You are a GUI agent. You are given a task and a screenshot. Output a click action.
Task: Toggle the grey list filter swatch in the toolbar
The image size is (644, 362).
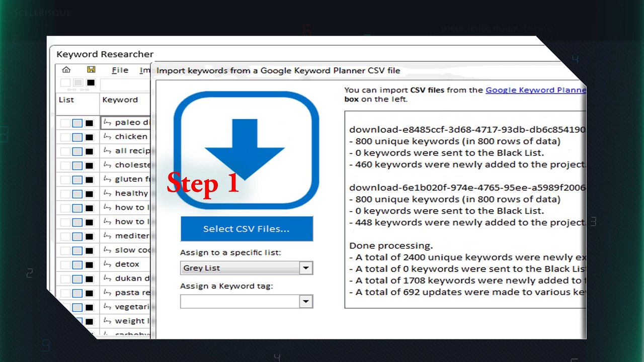[x=78, y=83]
